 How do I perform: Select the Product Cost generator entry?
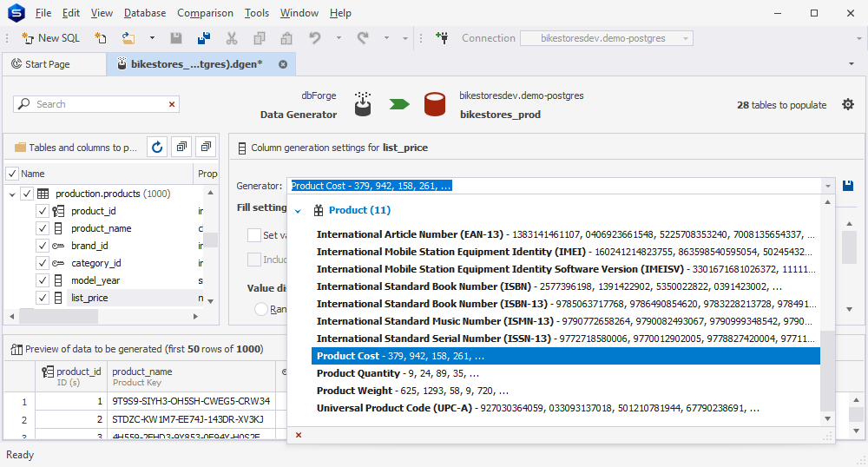point(565,356)
